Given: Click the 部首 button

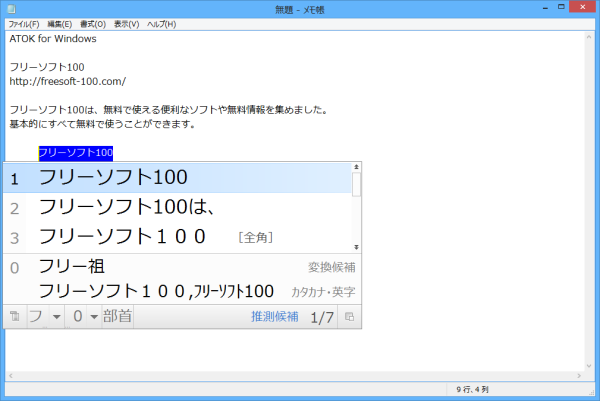Looking at the screenshot, I should point(117,316).
